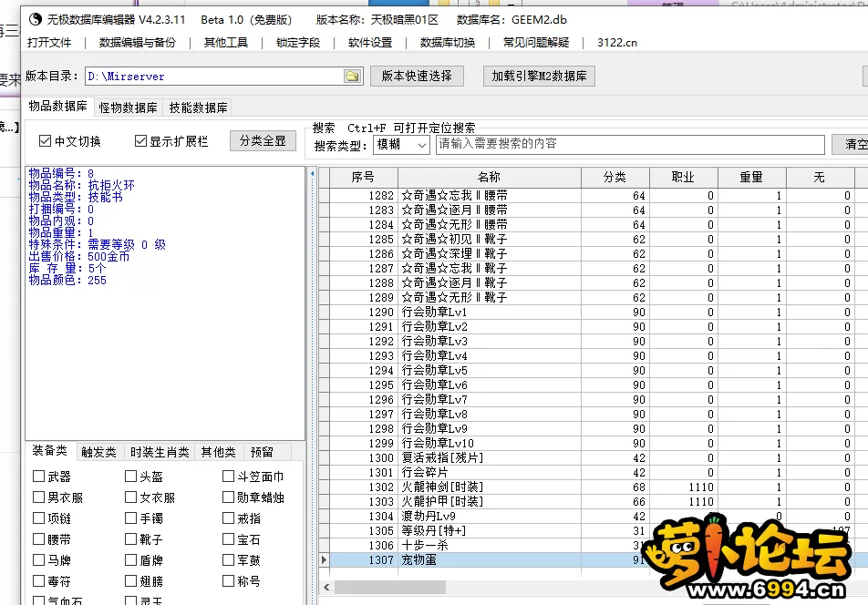The width and height of the screenshot is (868, 605).
Task: Switch to the 怪物数据库 tab
Action: click(x=128, y=108)
